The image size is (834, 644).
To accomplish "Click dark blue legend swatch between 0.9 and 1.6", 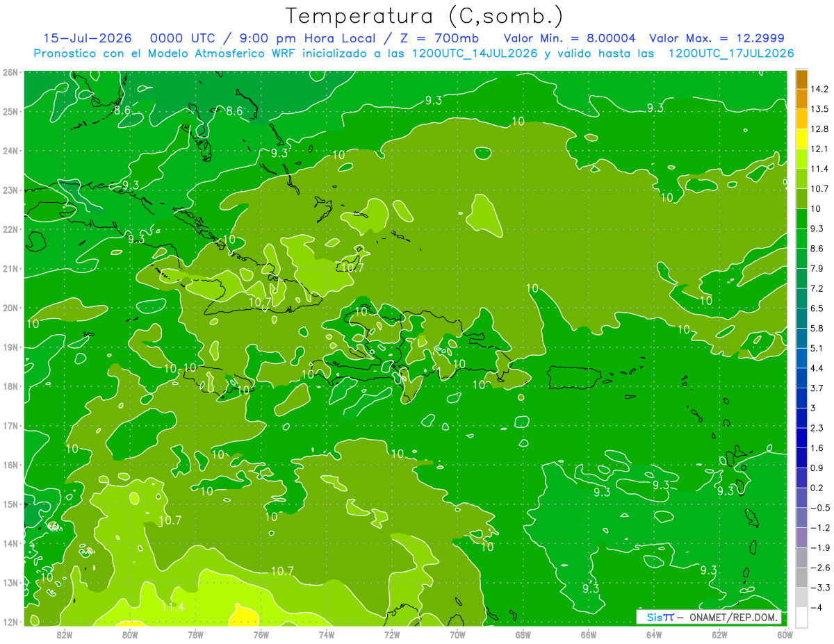I will click(801, 458).
